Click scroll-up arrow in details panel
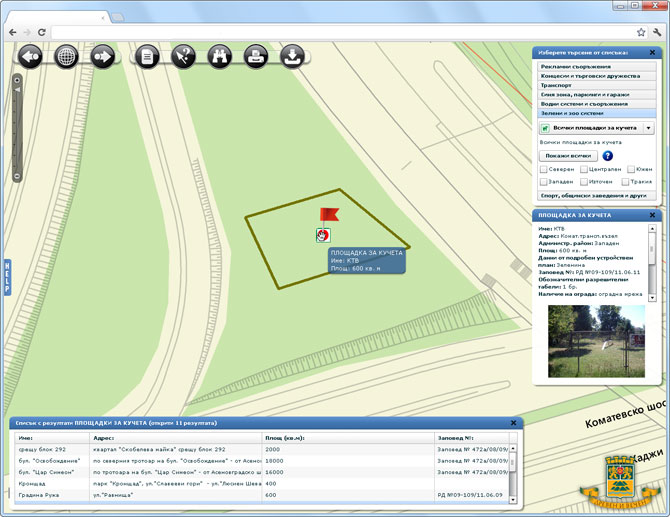The image size is (670, 517). pos(652,229)
